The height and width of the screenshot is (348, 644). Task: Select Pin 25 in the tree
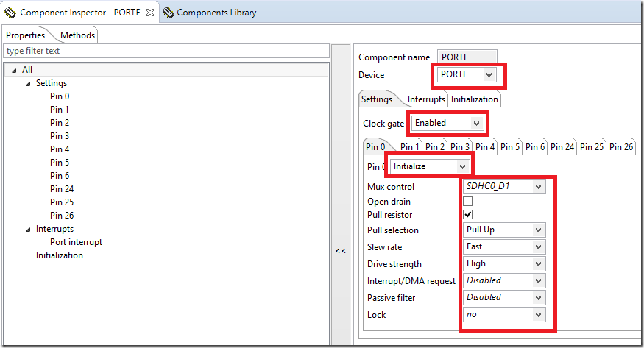coord(62,202)
